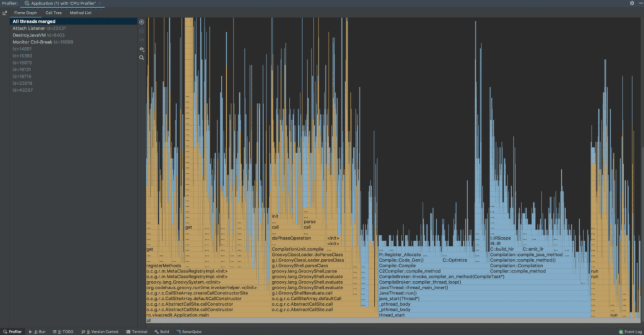Open the eye presentation settings icon

tap(141, 49)
